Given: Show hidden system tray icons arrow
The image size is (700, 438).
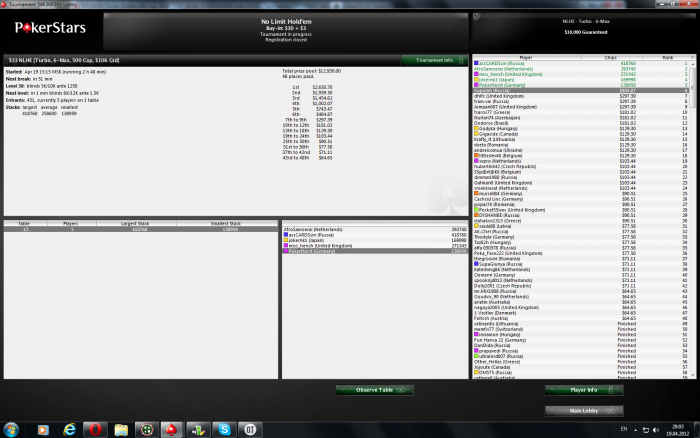Looking at the screenshot, I should pos(635,430).
